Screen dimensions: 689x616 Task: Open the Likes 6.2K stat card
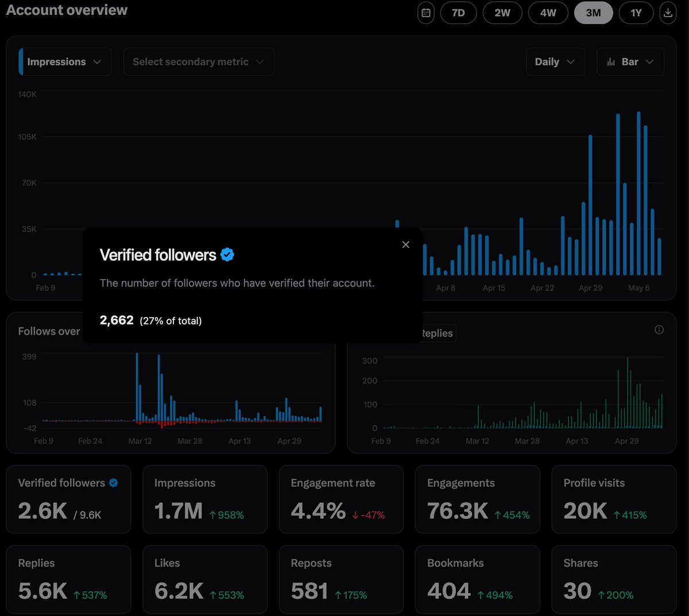click(x=205, y=579)
